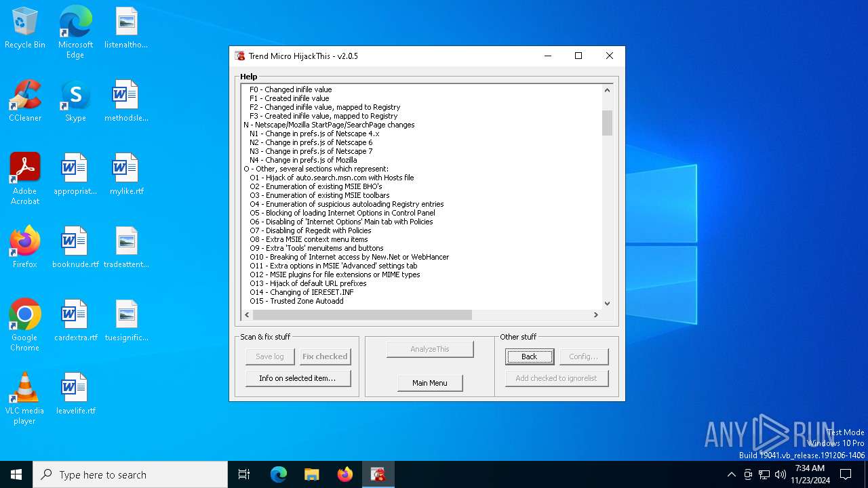The image size is (868, 488).
Task: Click the Save log button
Action: pos(270,357)
